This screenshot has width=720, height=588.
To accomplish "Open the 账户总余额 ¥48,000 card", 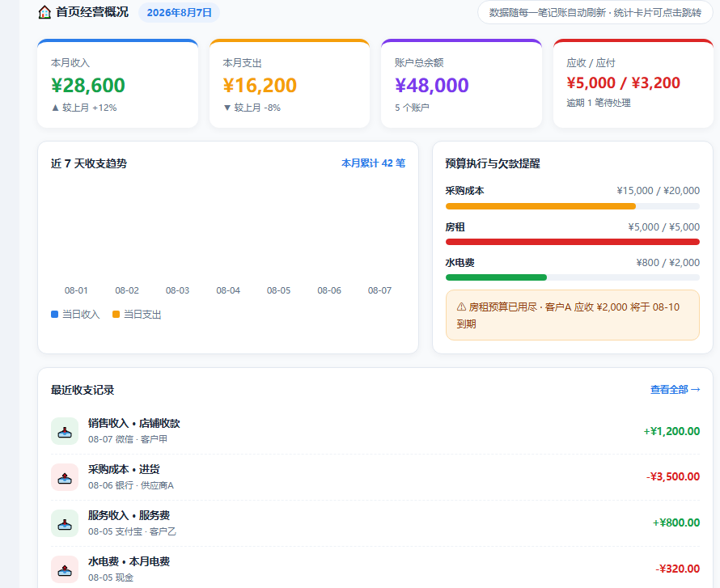I will click(461, 83).
